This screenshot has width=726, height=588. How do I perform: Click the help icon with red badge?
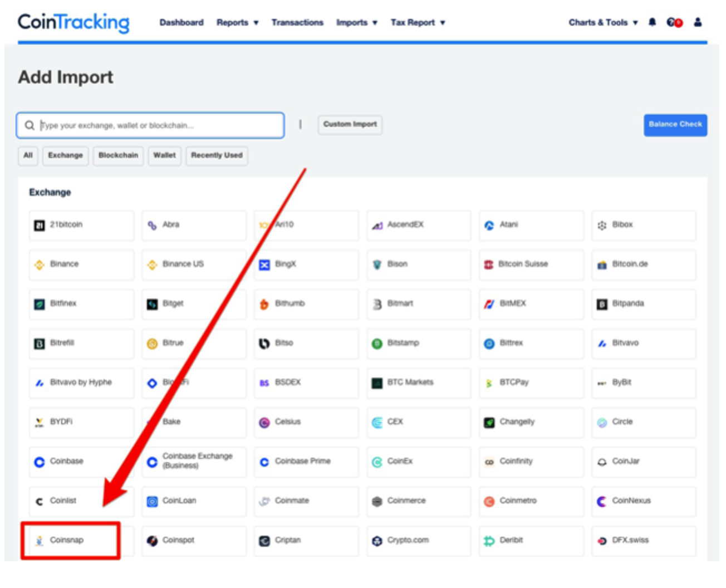click(675, 22)
